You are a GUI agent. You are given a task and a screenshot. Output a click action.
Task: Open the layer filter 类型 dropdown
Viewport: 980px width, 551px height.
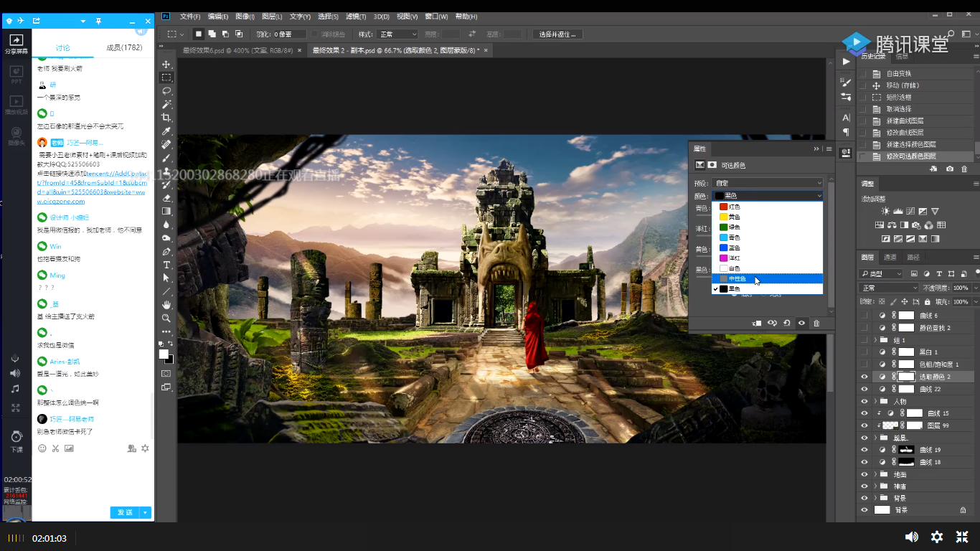[x=881, y=273]
